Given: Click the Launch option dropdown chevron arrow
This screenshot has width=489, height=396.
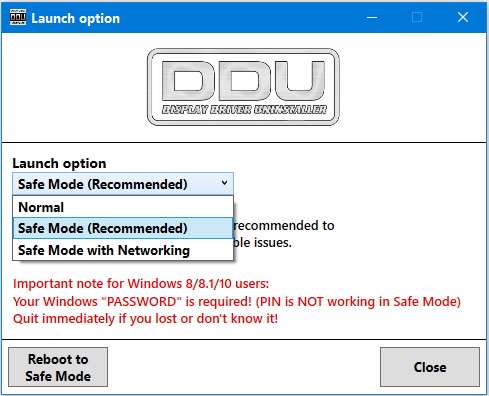Looking at the screenshot, I should pos(225,183).
